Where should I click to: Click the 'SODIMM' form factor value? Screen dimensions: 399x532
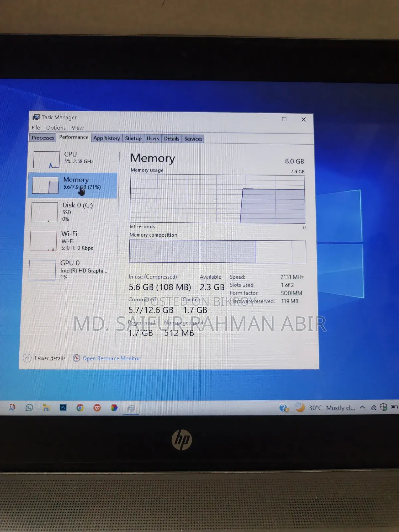point(291,293)
